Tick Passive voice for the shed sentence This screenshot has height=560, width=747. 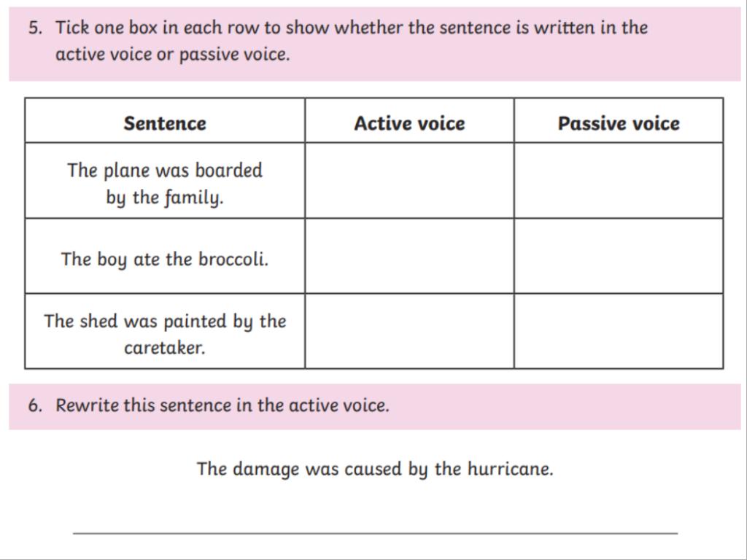click(619, 332)
